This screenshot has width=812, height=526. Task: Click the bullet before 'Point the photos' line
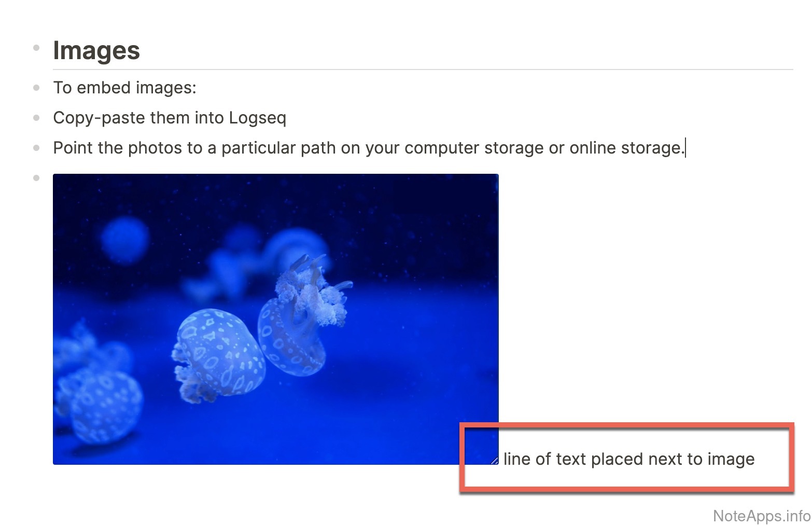(36, 148)
